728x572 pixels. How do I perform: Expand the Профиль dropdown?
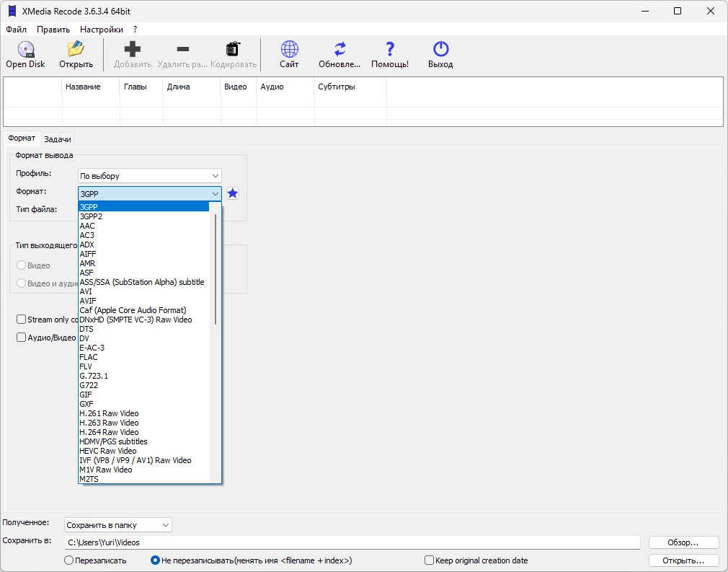(x=149, y=176)
